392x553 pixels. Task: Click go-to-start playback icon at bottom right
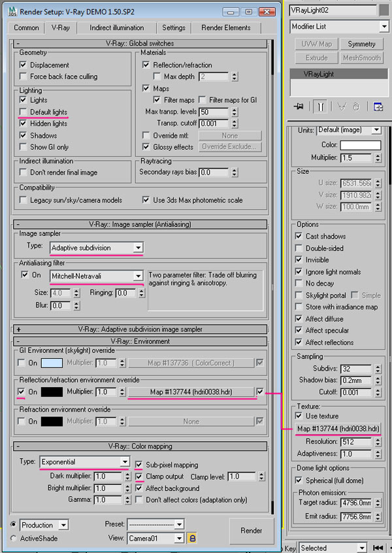click(378, 548)
